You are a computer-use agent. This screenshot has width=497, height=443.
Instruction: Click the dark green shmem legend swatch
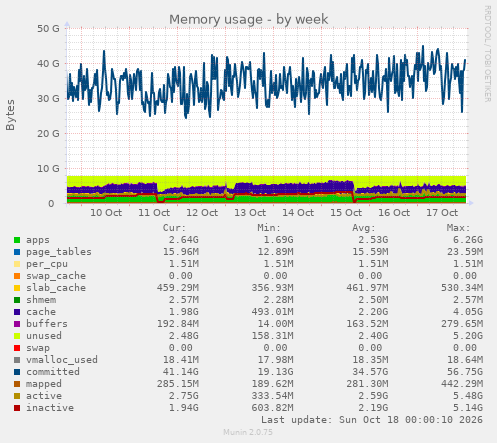(17, 300)
